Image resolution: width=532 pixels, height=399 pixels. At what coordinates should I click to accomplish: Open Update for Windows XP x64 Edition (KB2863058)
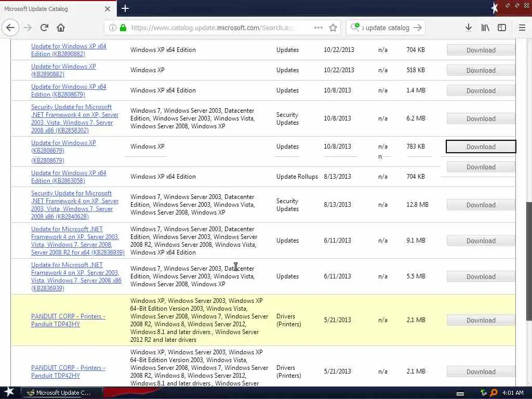coord(69,177)
